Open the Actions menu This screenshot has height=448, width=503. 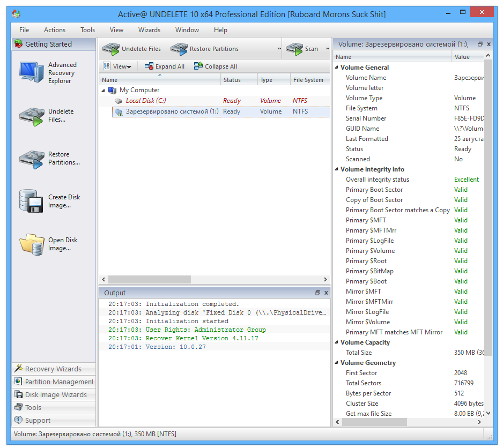click(x=55, y=30)
